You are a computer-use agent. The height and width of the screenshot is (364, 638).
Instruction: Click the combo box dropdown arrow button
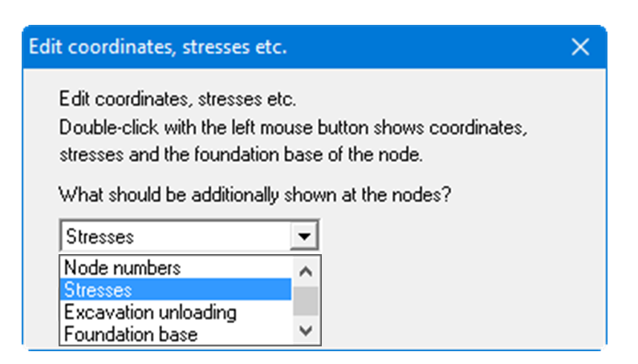[304, 237]
